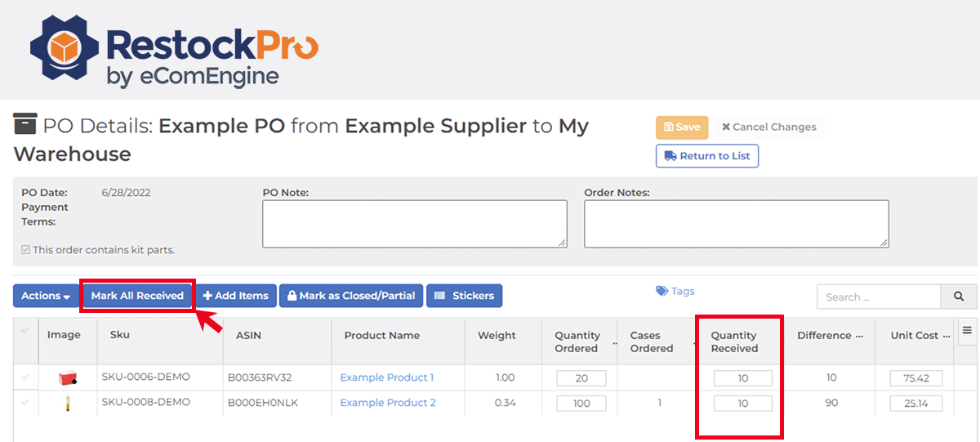This screenshot has height=442, width=980.
Task: Open the Unit Cost column options ellipsis
Action: coord(947,336)
